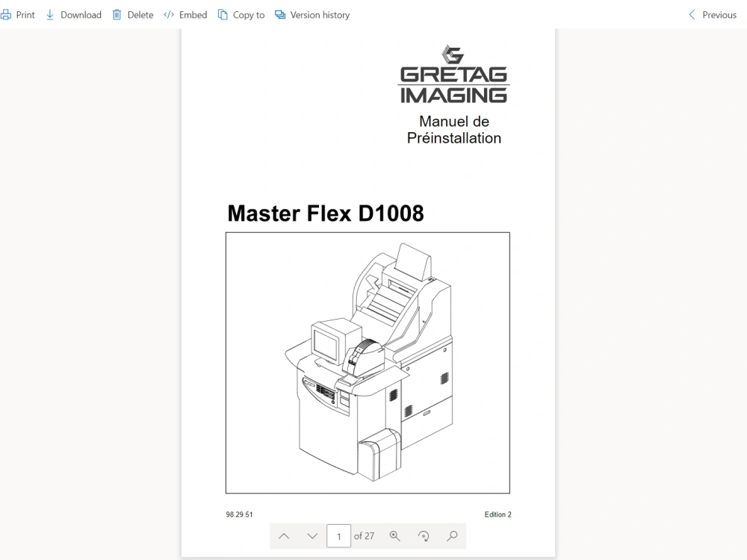Viewport: 747px width, 560px height.
Task: Open Version history
Action: click(312, 15)
